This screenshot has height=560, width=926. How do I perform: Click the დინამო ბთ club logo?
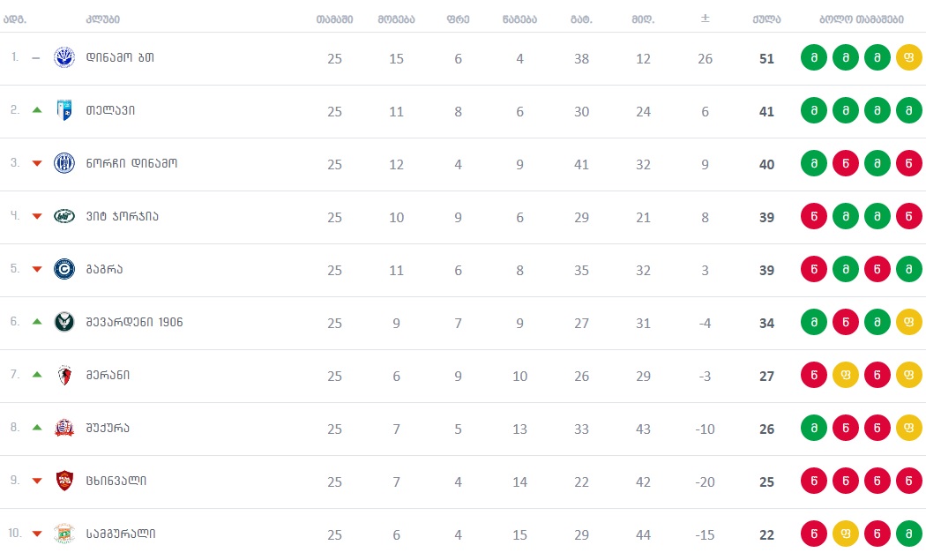tap(64, 57)
